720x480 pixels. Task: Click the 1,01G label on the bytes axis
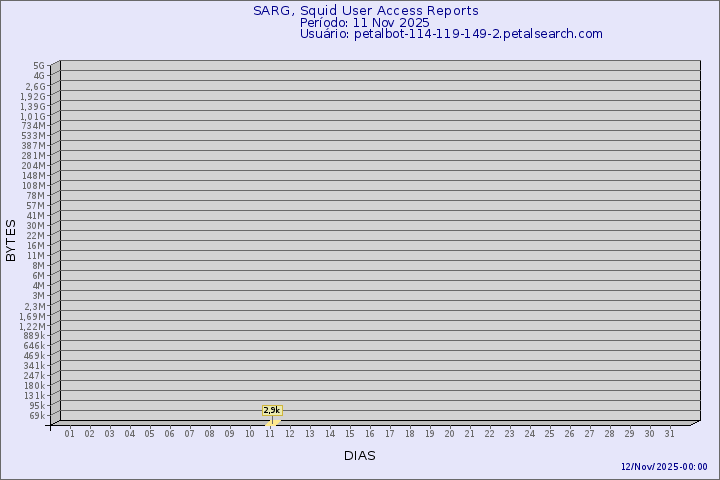pyautogui.click(x=33, y=116)
